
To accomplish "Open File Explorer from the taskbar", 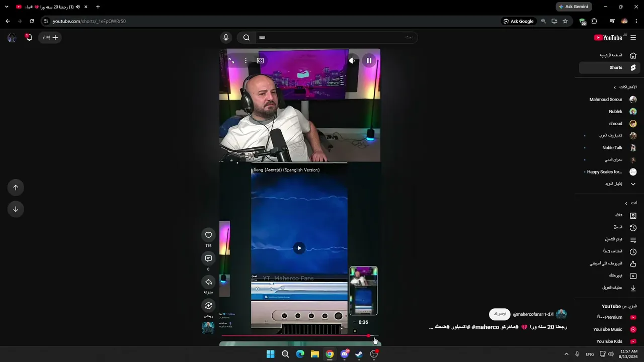I will (314, 354).
